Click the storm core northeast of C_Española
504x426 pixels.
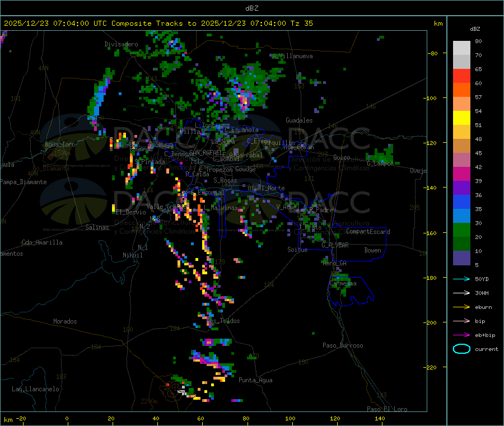pos(244,100)
